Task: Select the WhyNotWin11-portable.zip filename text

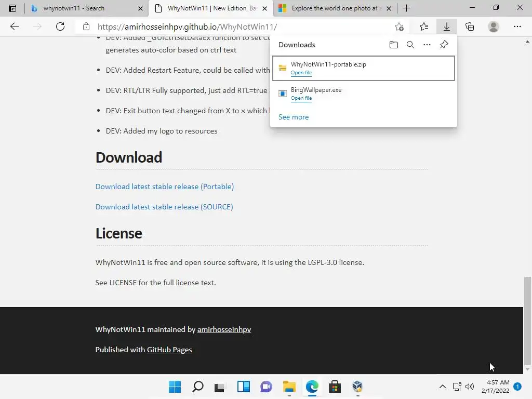Action: coord(328,64)
